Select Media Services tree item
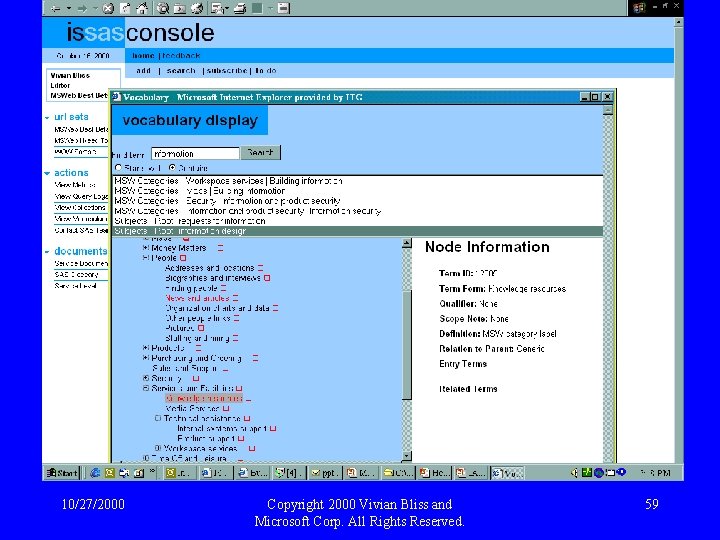 pyautogui.click(x=192, y=408)
